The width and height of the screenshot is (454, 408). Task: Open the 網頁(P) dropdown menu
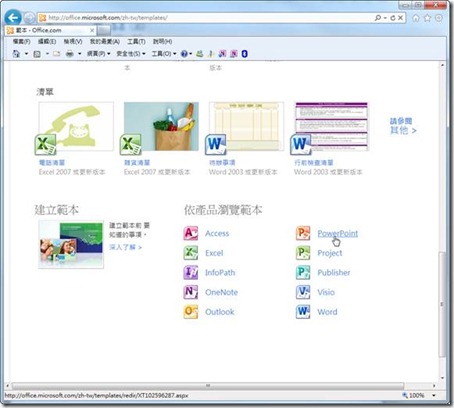click(x=98, y=53)
